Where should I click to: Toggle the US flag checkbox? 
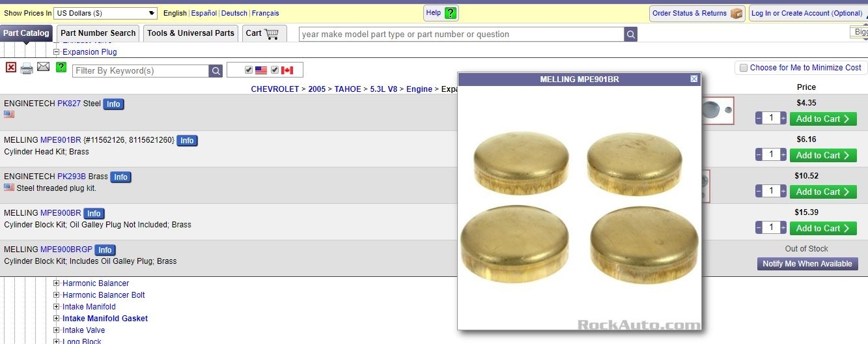point(249,70)
